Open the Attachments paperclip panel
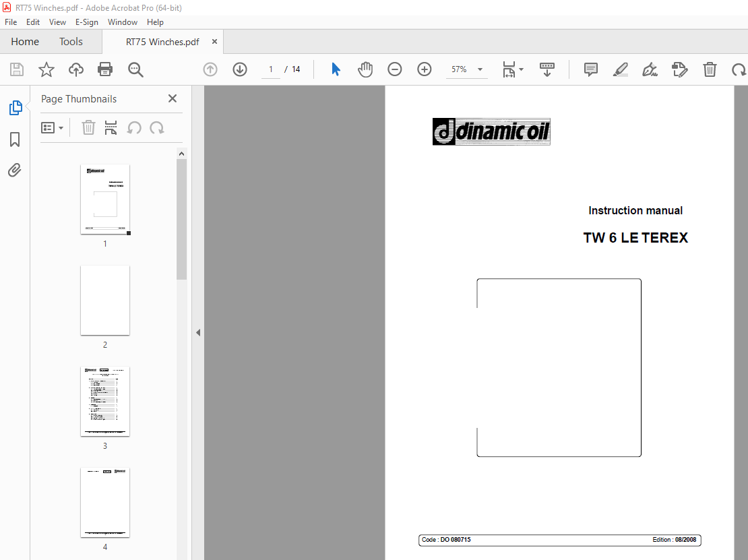The height and width of the screenshot is (560, 748). (15, 170)
